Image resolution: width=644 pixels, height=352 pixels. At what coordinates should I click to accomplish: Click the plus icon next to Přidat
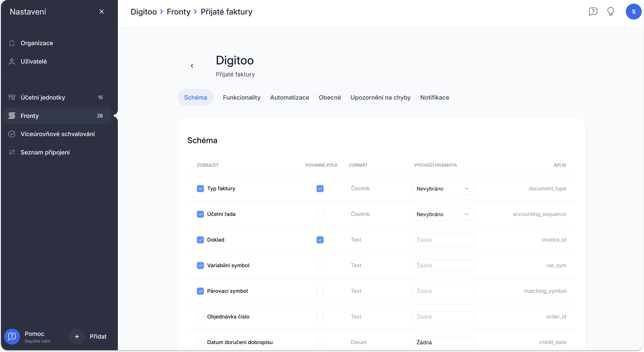[x=77, y=337]
